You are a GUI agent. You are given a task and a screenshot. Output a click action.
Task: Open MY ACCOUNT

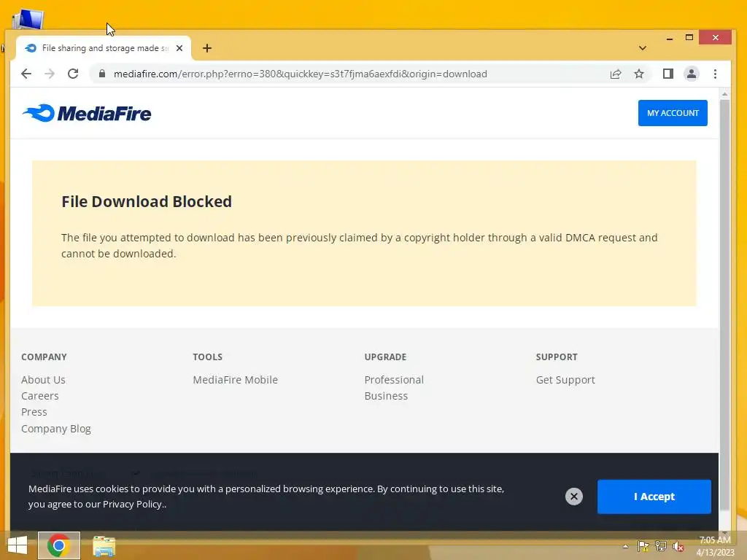click(x=673, y=113)
